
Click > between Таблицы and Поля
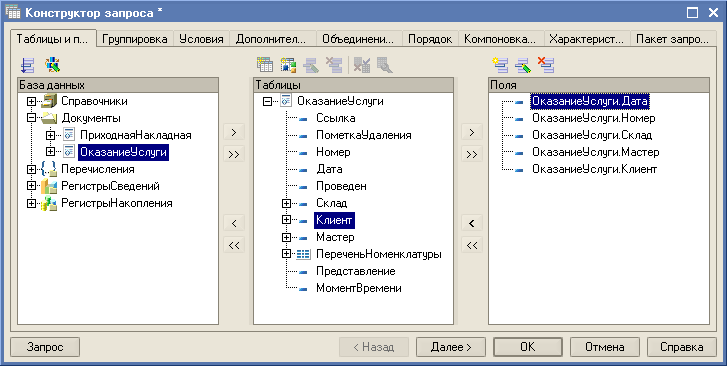[x=472, y=132]
